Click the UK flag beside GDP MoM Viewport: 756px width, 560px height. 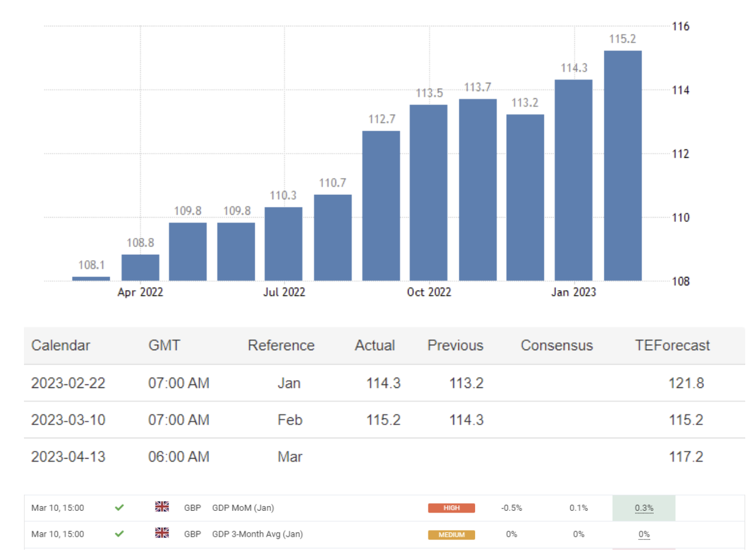(162, 507)
